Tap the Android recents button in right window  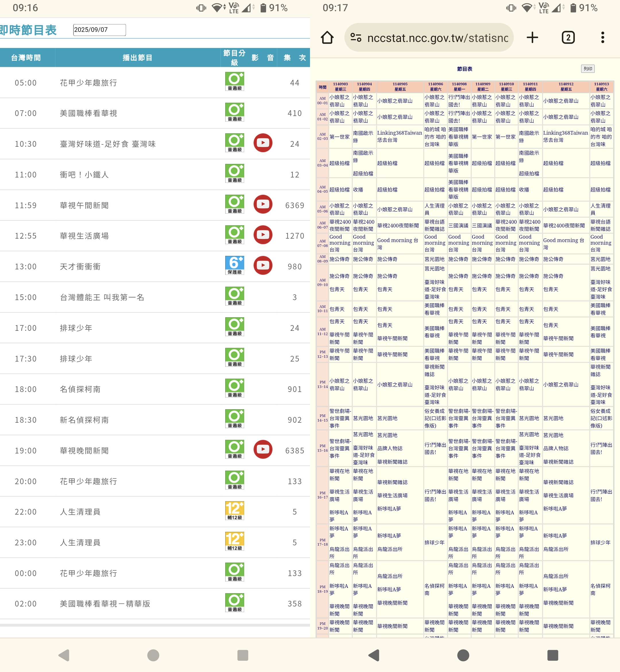tap(553, 655)
